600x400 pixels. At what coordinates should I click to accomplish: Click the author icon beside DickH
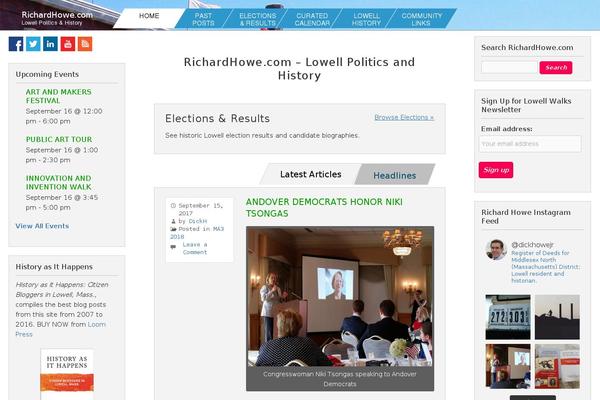click(x=173, y=221)
